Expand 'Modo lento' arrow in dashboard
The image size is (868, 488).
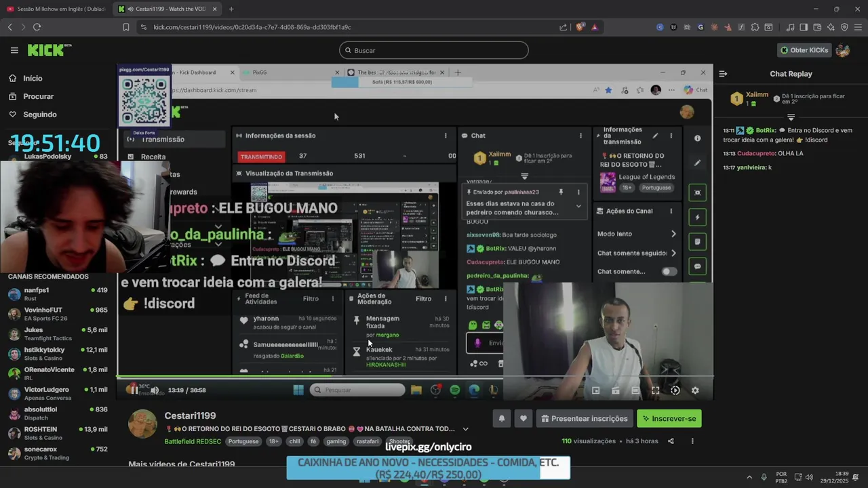[673, 234]
